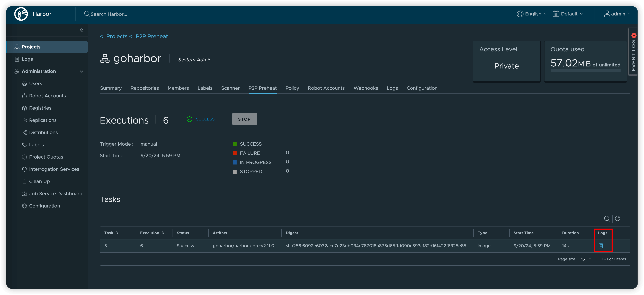
Task: Click the search magnifier in top bar
Action: pyautogui.click(x=87, y=14)
